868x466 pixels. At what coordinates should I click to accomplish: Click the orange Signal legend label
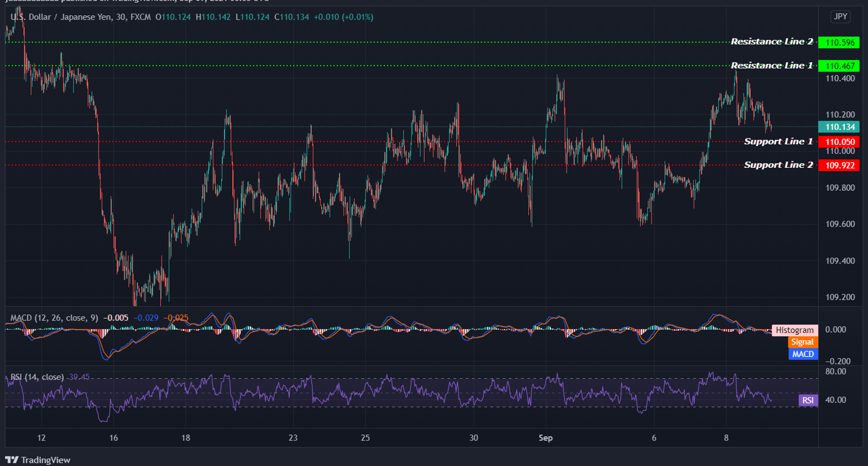(802, 342)
